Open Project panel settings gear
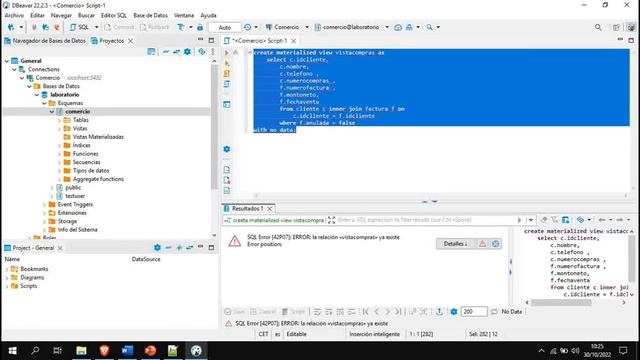The image size is (640, 360). 157,248
